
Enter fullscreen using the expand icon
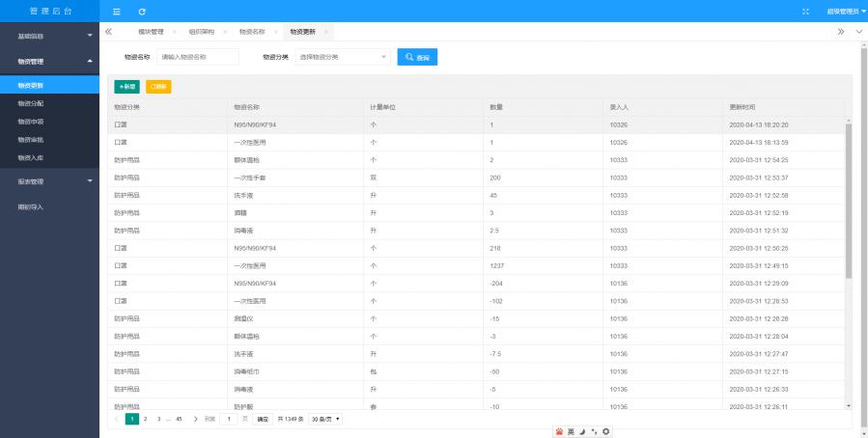click(805, 11)
